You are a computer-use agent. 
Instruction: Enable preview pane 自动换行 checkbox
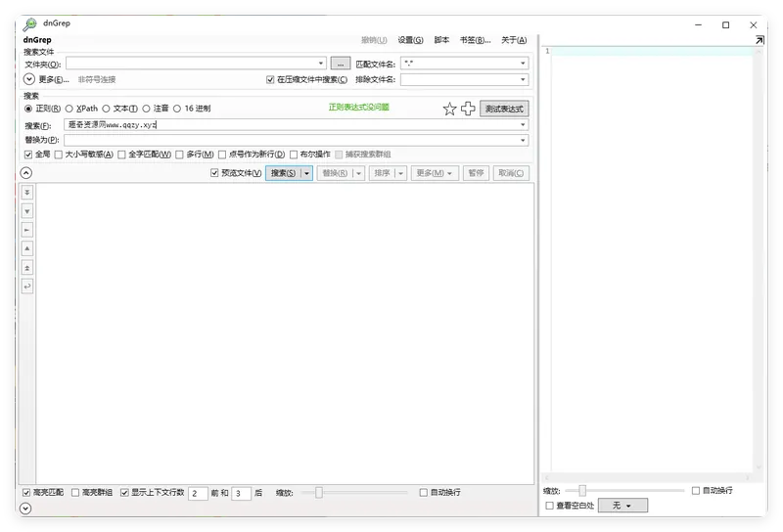[x=696, y=491]
